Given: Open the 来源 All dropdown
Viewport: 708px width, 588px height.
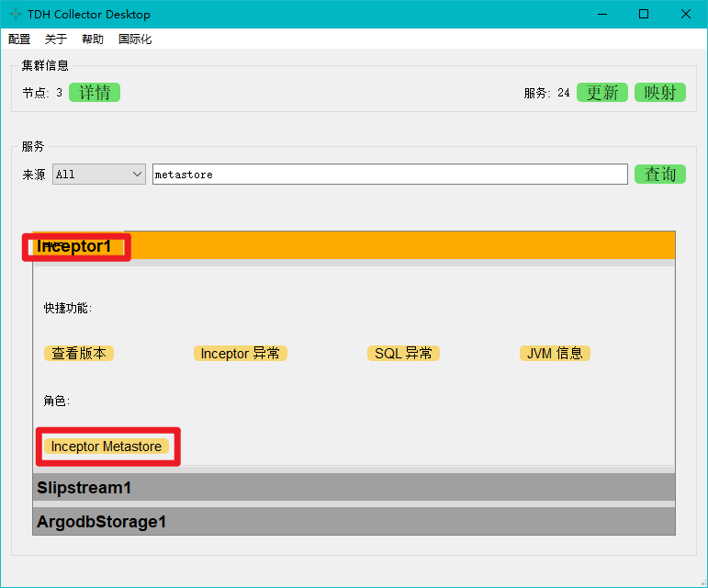Looking at the screenshot, I should tap(99, 175).
